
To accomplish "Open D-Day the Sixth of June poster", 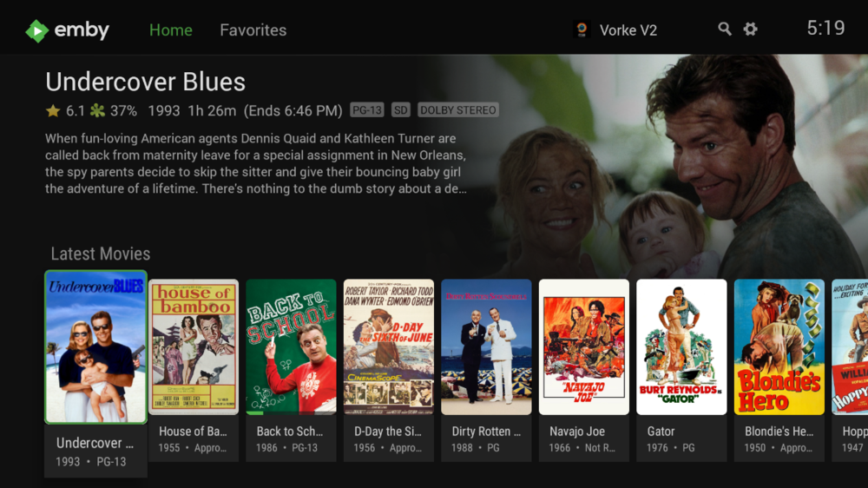I will tap(389, 346).
